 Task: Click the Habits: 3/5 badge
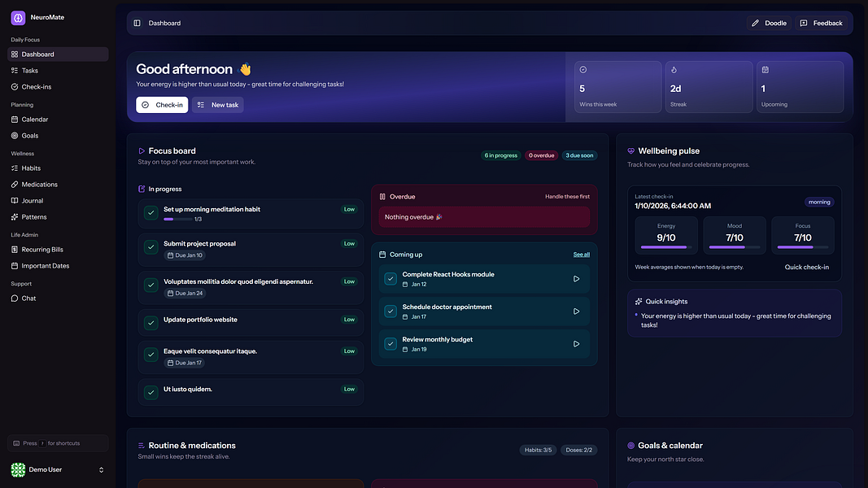click(x=538, y=450)
